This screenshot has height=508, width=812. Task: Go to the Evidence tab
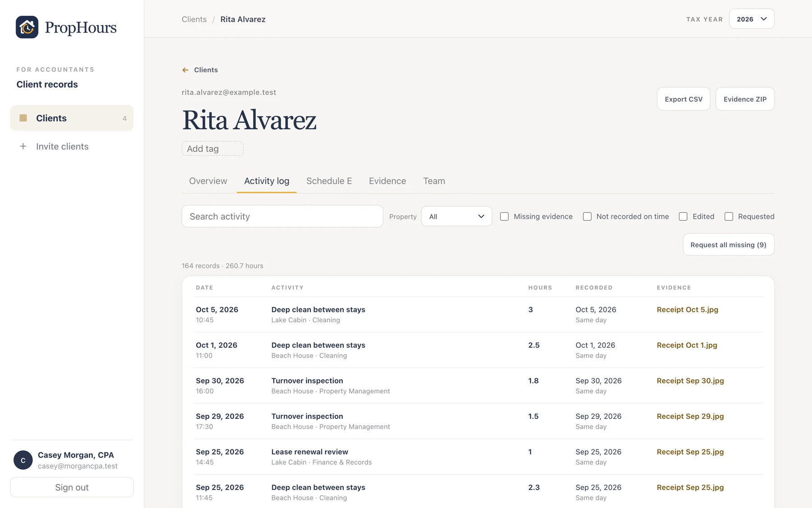click(x=388, y=181)
